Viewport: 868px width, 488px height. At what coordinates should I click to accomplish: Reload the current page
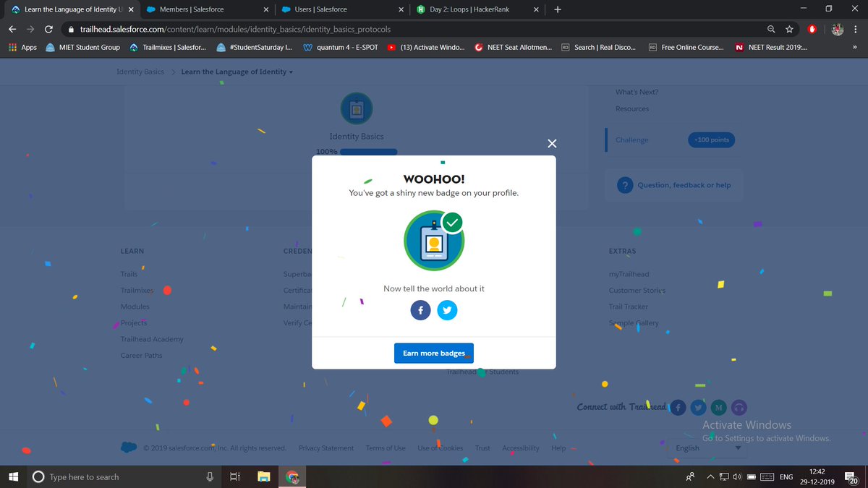point(48,30)
